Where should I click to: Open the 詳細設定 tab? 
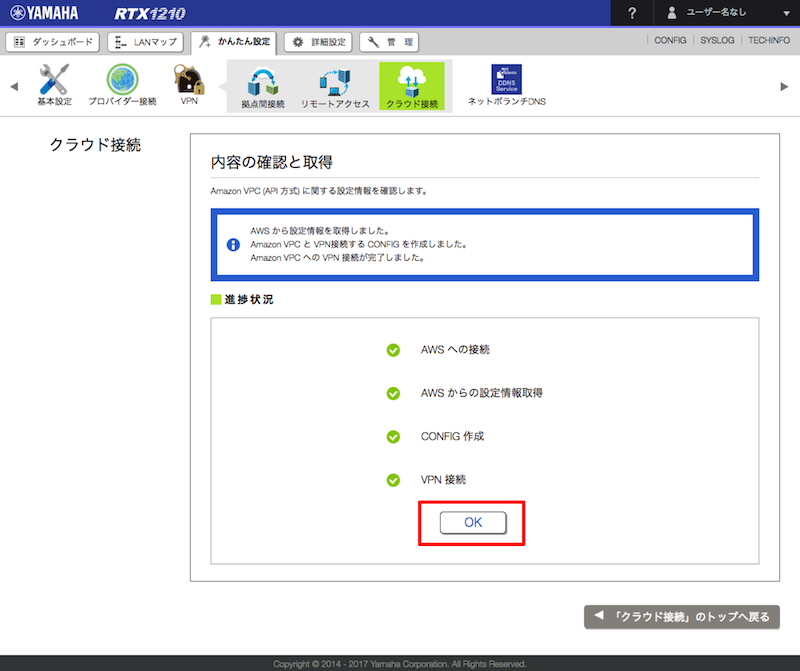(x=318, y=42)
